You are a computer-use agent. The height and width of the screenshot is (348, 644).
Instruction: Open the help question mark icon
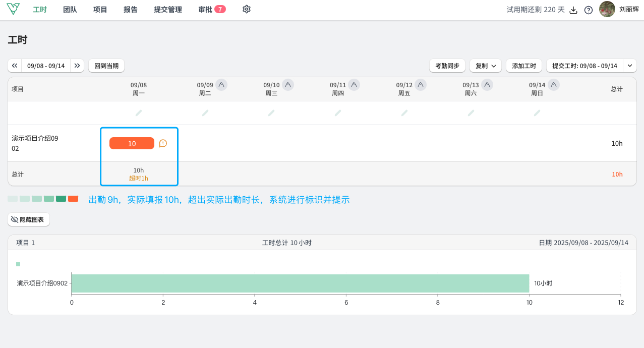589,10
